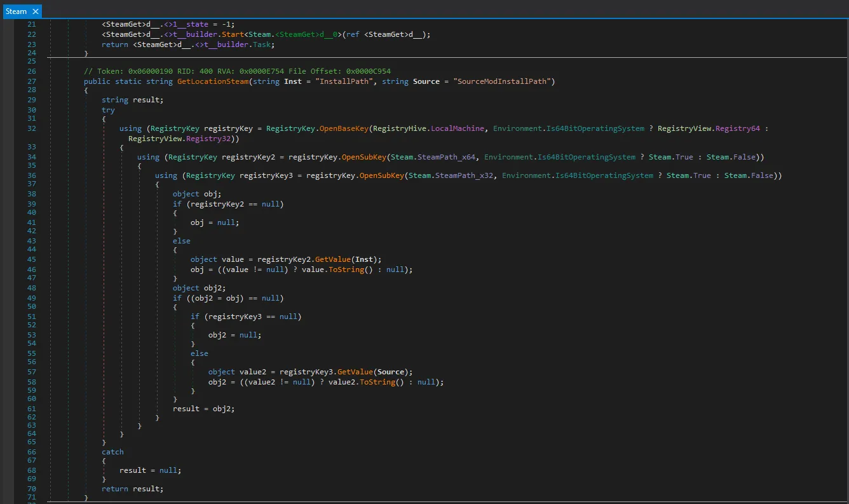Click value.ToString method on line 46
This screenshot has height=504, width=849.
[346, 269]
